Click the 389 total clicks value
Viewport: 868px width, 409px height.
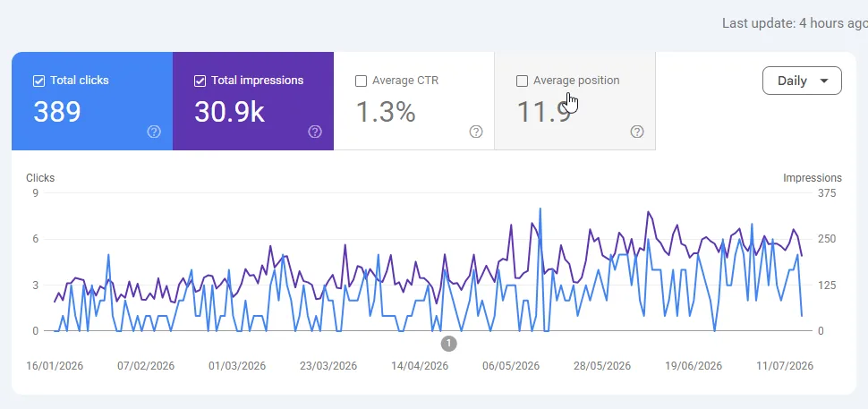[57, 112]
